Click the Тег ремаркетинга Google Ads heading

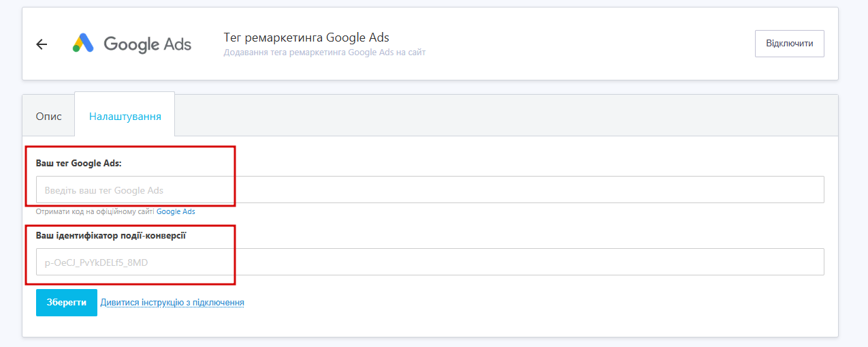[x=306, y=37]
